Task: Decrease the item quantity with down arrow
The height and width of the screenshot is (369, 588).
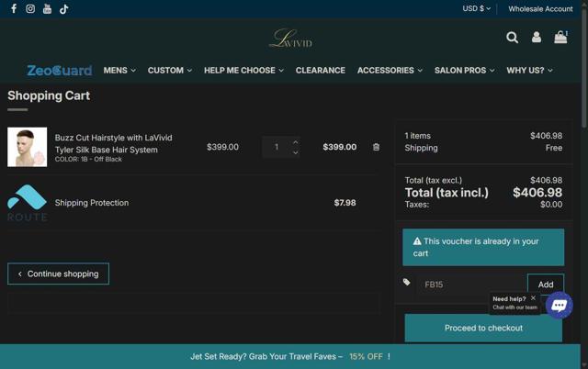Action: pyautogui.click(x=296, y=152)
